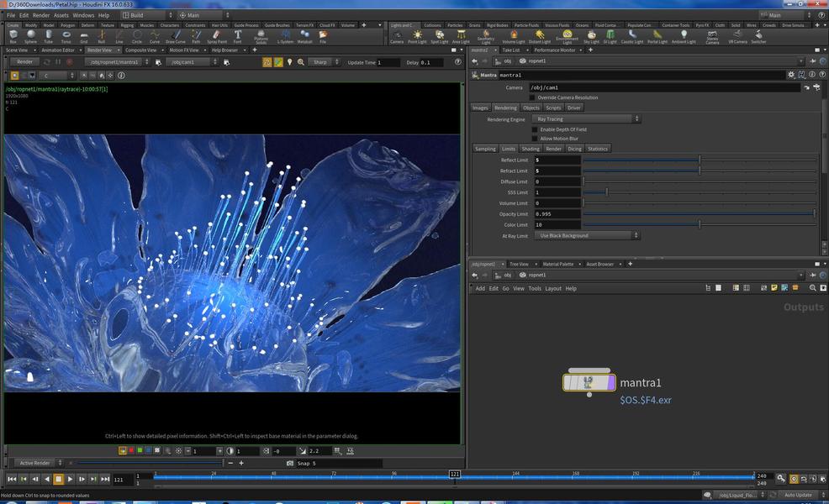This screenshot has width=829, height=504.
Task: Switch to the Sampling tab
Action: coord(485,149)
